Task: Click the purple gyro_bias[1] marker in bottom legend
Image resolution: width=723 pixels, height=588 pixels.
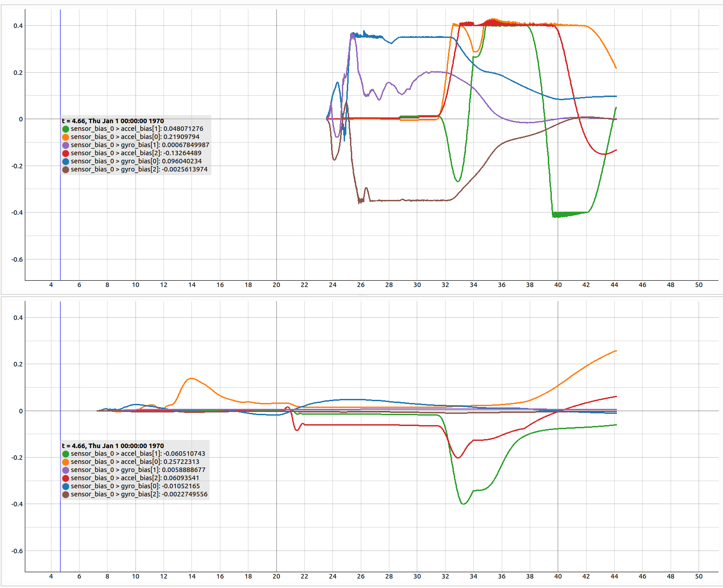Action: (x=66, y=470)
